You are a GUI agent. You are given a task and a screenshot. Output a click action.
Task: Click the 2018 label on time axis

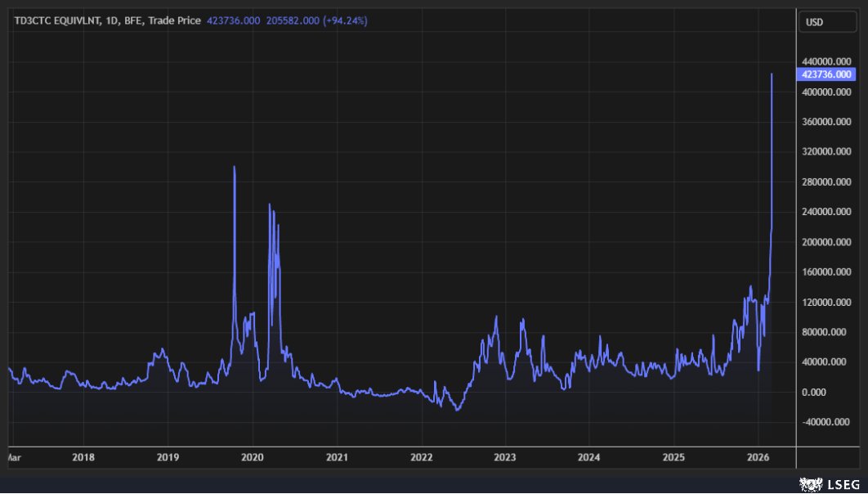(x=83, y=457)
